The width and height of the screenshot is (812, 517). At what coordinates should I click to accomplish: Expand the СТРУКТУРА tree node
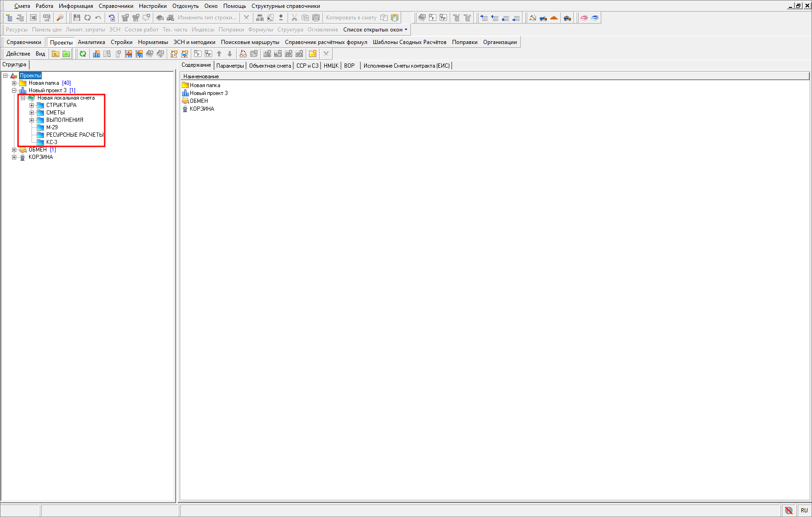pos(31,105)
